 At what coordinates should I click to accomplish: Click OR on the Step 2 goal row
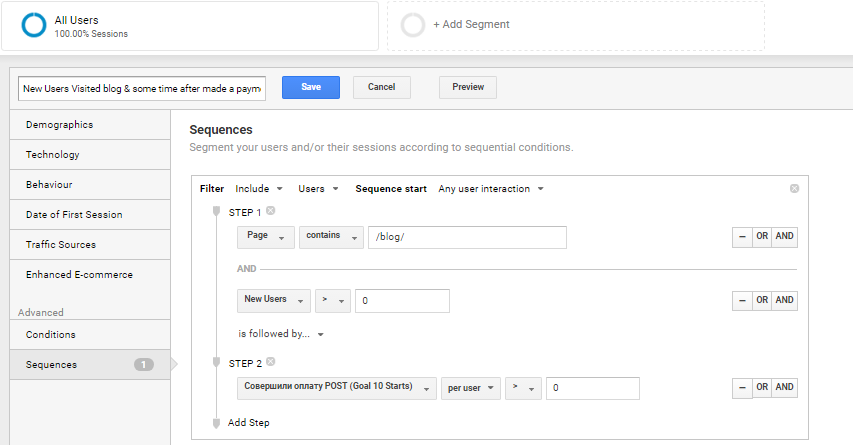coord(762,388)
